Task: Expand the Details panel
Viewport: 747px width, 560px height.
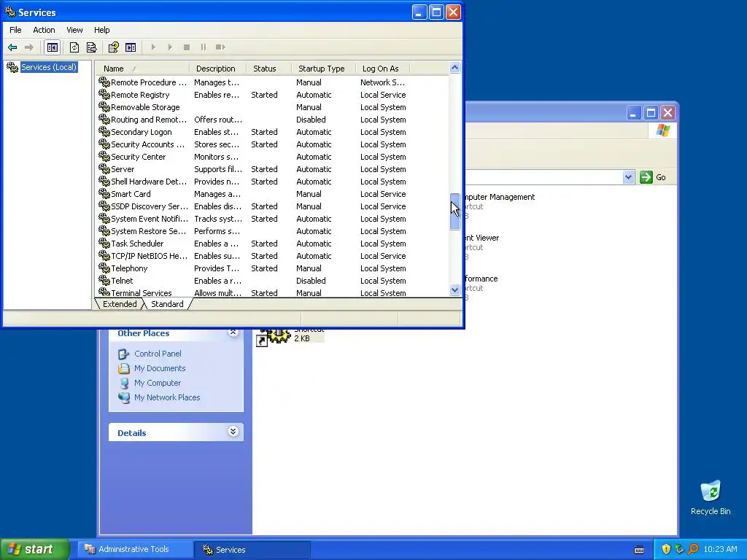Action: point(233,432)
